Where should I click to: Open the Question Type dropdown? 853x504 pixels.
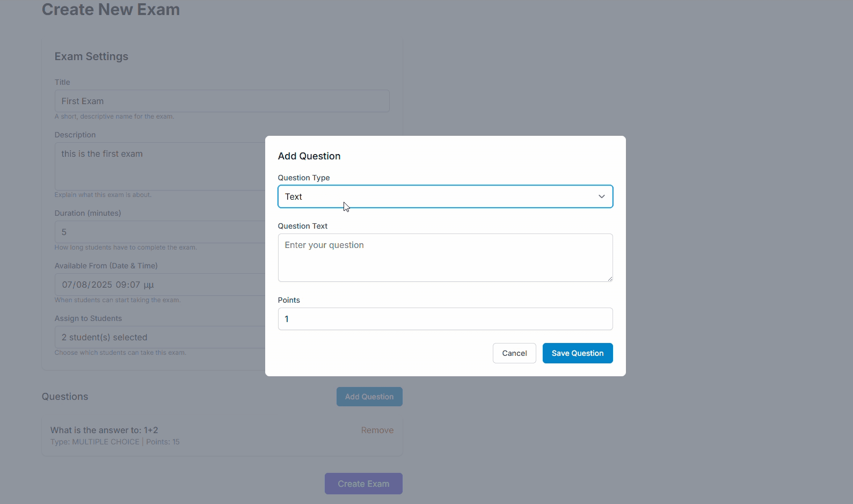pyautogui.click(x=445, y=196)
